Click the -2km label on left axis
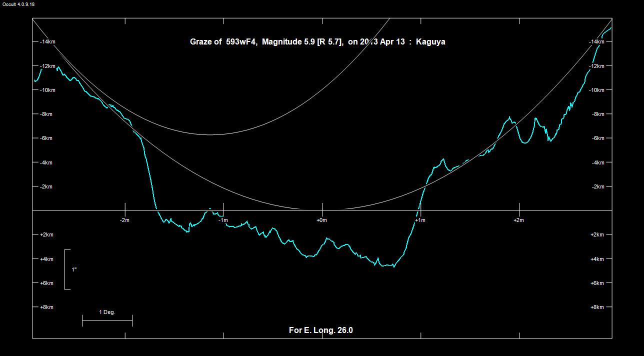 pos(45,187)
